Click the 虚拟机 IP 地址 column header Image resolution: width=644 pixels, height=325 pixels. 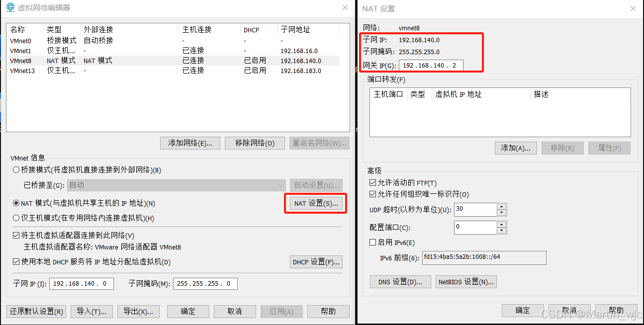tap(481, 94)
